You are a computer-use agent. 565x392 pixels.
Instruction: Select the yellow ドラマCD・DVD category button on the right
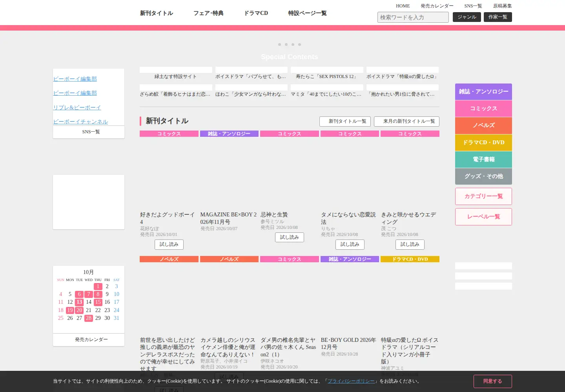(483, 143)
